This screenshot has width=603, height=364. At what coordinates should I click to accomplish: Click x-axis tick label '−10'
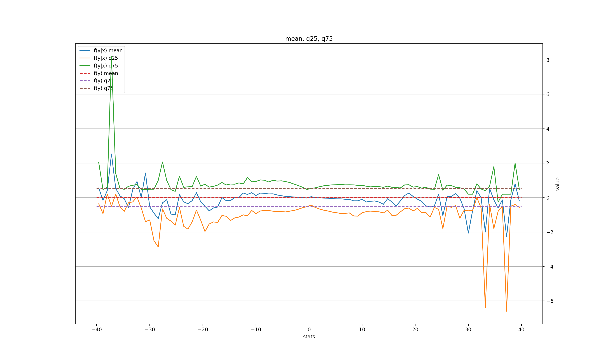256,330
